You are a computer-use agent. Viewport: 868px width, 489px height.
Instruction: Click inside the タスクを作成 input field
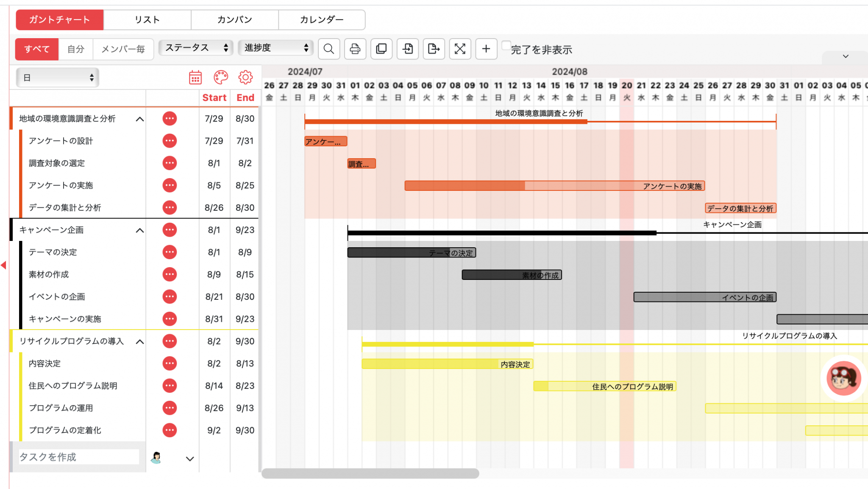[x=78, y=457]
